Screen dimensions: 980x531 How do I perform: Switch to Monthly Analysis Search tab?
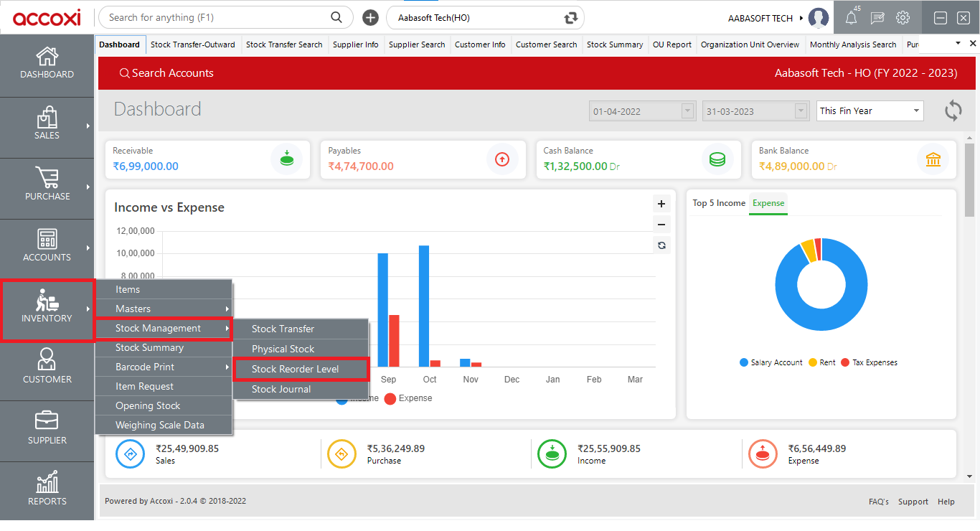tap(853, 44)
